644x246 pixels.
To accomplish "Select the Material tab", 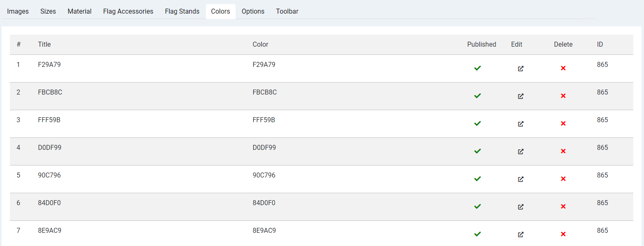I will (x=80, y=12).
